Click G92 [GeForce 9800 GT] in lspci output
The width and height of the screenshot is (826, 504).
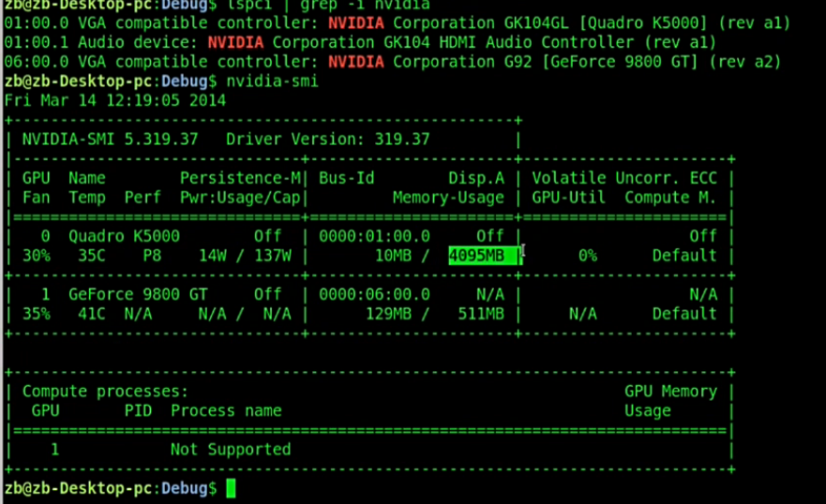[601, 62]
